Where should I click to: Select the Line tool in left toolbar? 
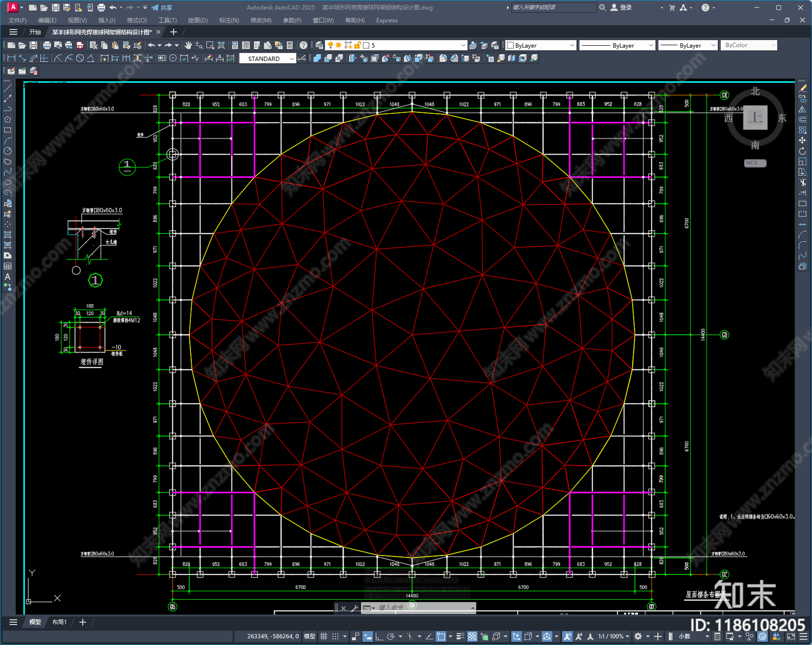pyautogui.click(x=8, y=88)
